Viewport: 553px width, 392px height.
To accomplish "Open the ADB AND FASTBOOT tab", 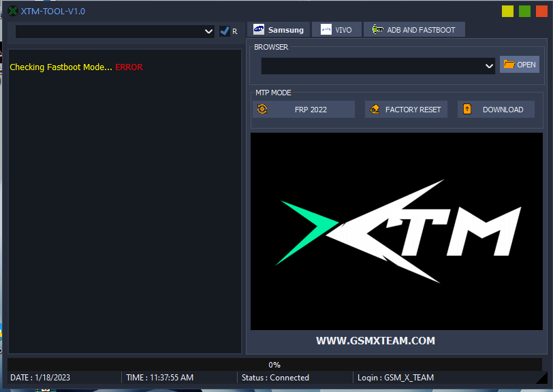I will pos(414,30).
